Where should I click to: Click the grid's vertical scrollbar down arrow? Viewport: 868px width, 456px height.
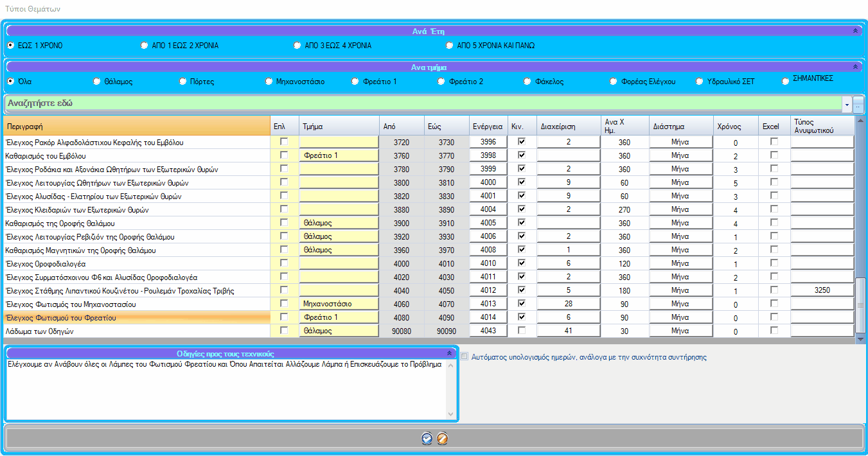tap(861, 338)
